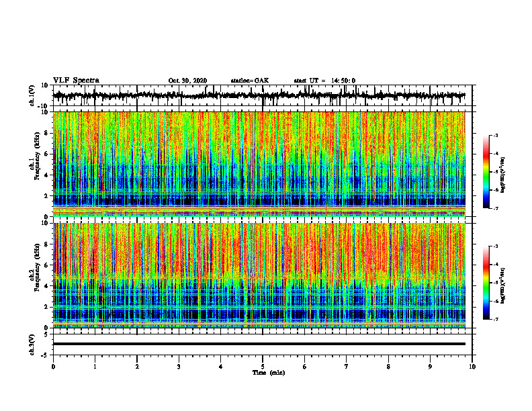Click inside the ch.2 spectrogram plot

(x=259, y=275)
